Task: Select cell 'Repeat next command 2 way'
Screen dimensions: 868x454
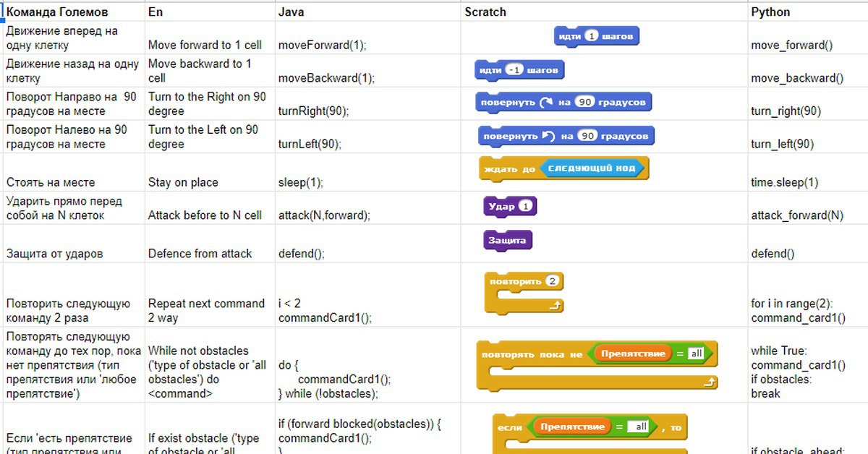Action: point(210,295)
